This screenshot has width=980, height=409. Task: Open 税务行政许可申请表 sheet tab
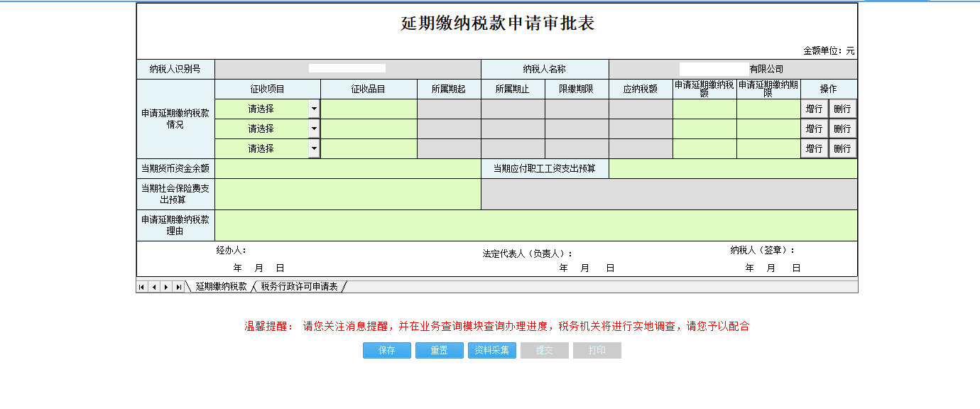pyautogui.click(x=299, y=287)
